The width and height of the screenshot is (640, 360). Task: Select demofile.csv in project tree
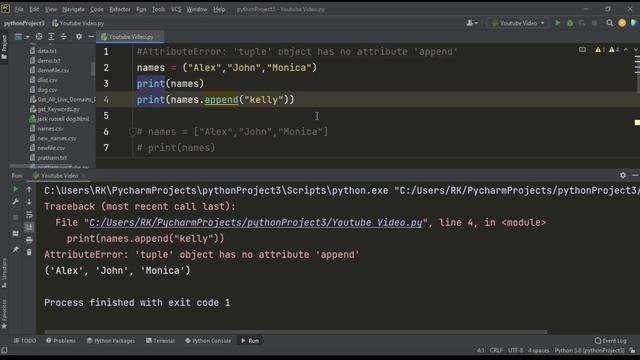coord(53,70)
